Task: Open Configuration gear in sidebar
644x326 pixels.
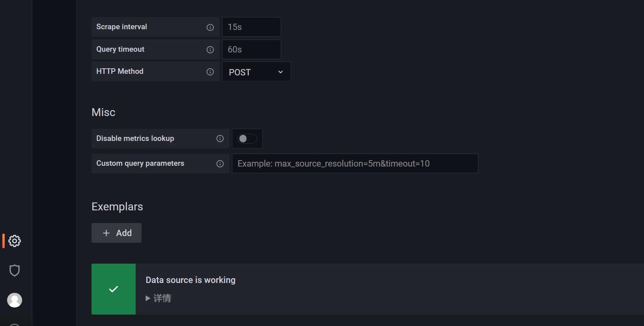Action: pyautogui.click(x=15, y=241)
